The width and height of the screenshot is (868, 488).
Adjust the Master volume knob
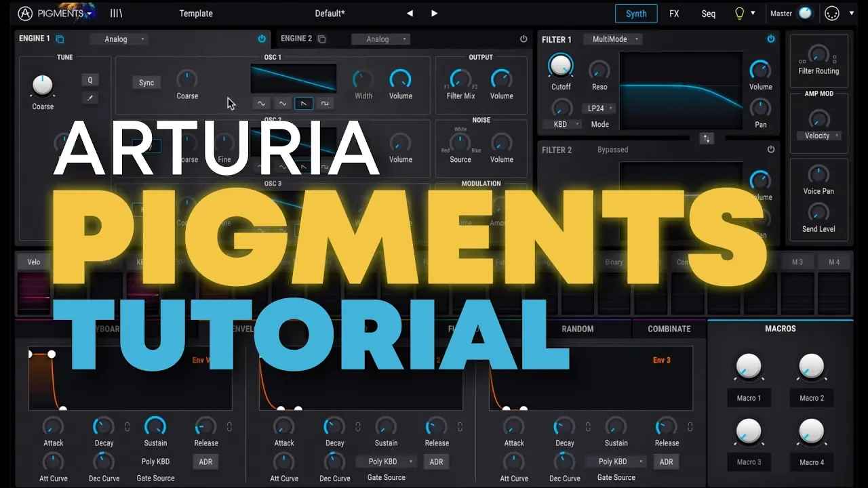[x=805, y=13]
